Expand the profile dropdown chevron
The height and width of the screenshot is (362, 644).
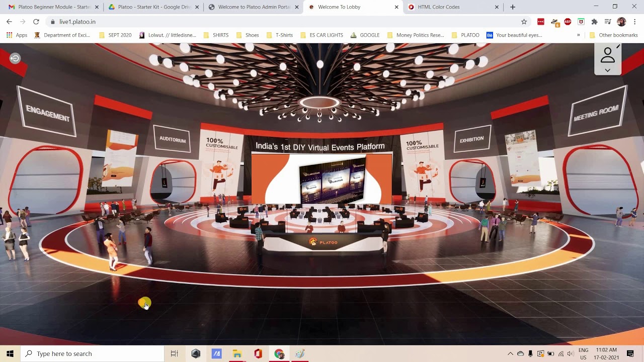[x=607, y=70]
